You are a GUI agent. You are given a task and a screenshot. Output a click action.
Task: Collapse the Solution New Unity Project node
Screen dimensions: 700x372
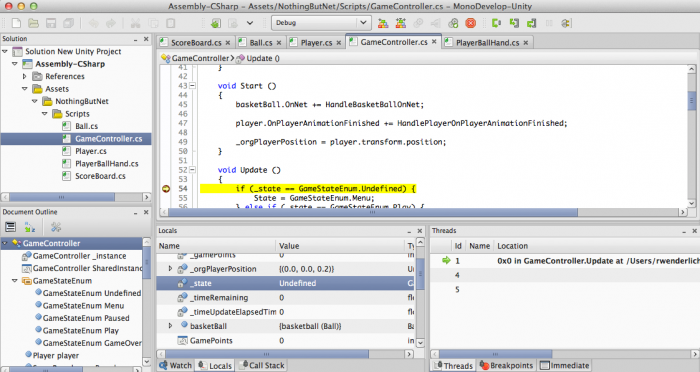pos(5,51)
